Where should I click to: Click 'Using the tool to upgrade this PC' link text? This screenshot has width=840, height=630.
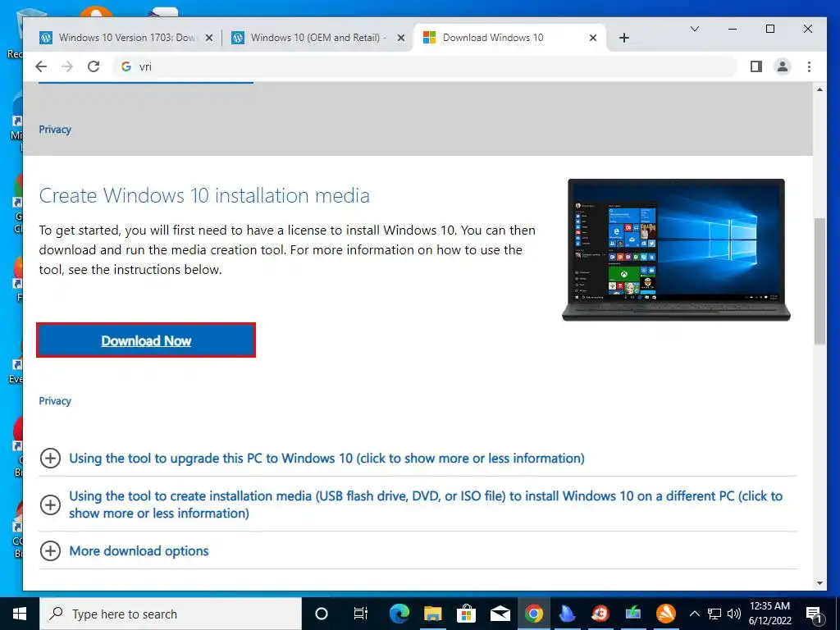[326, 458]
